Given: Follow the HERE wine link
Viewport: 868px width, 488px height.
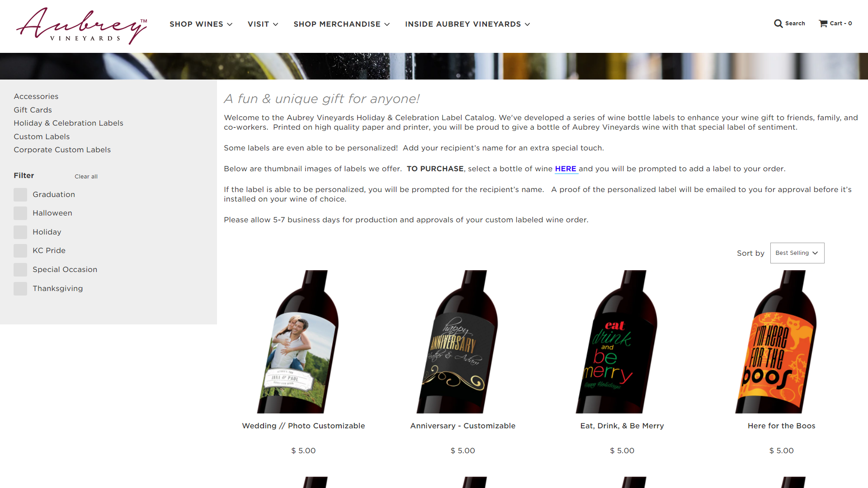Looking at the screenshot, I should pos(566,169).
